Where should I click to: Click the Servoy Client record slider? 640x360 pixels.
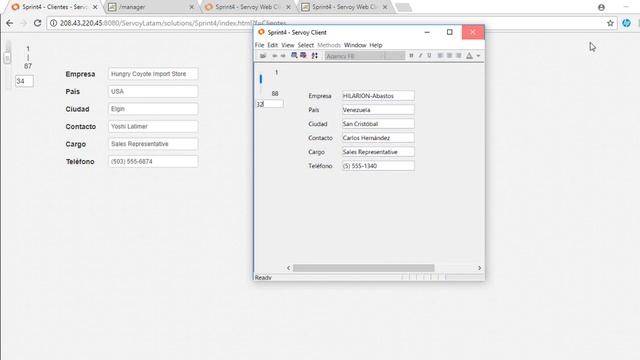(x=261, y=79)
